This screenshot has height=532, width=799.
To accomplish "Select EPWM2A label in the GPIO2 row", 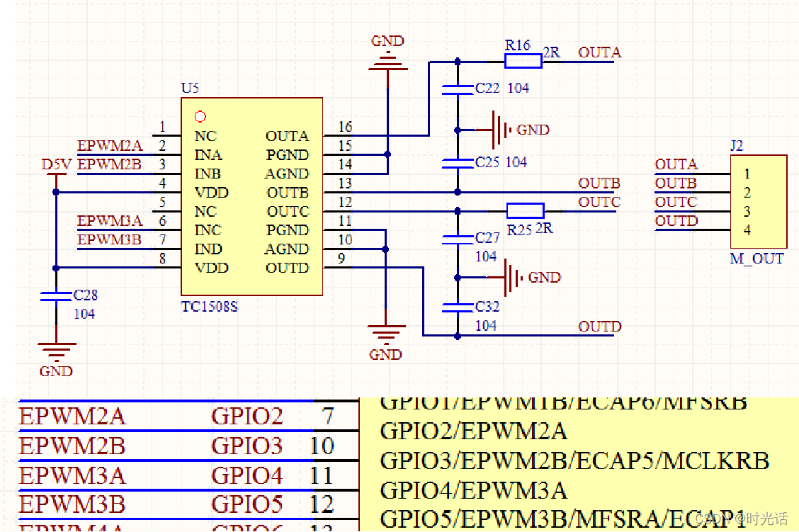I will 72,417.
